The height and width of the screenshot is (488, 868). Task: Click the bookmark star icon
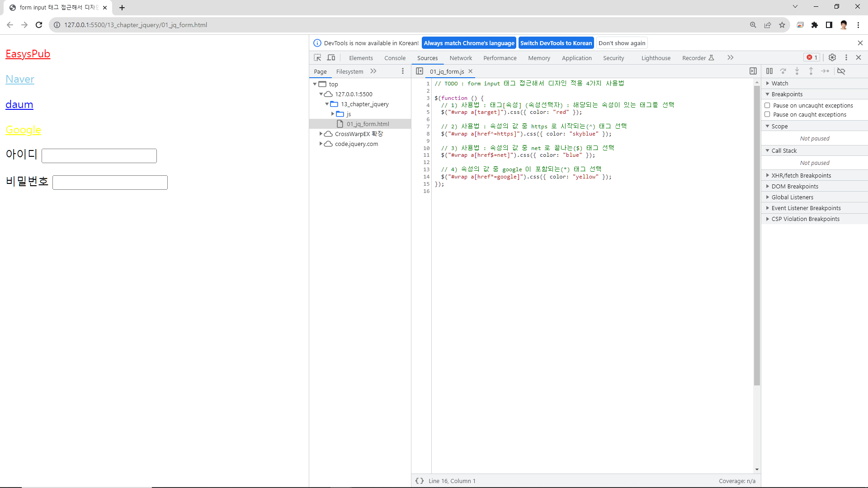tap(782, 25)
